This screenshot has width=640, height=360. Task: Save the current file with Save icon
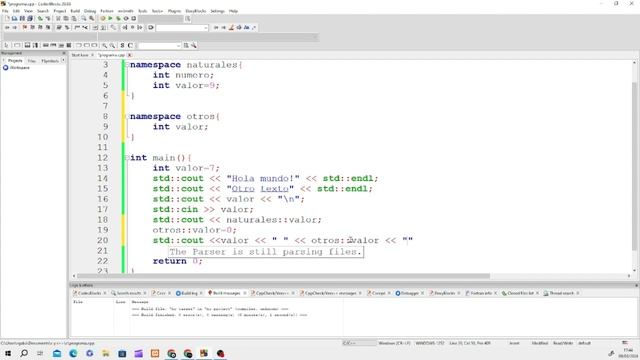point(22,18)
